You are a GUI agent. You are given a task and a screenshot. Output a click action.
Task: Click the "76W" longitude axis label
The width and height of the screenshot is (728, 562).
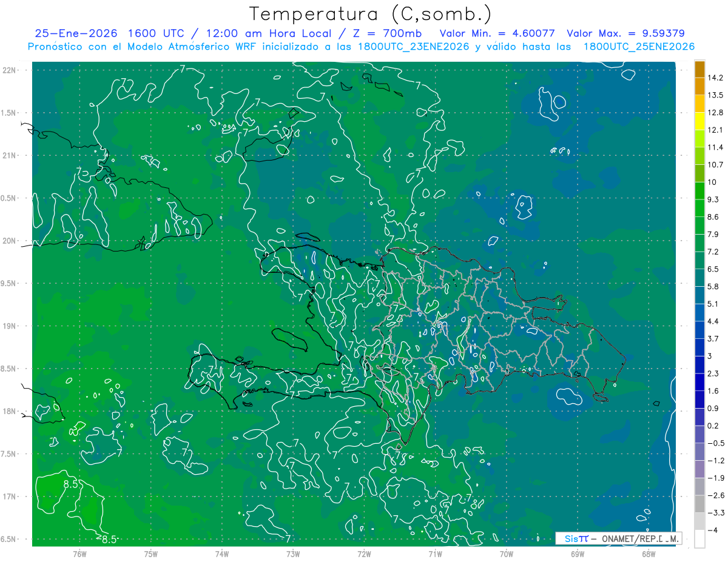click(x=79, y=554)
